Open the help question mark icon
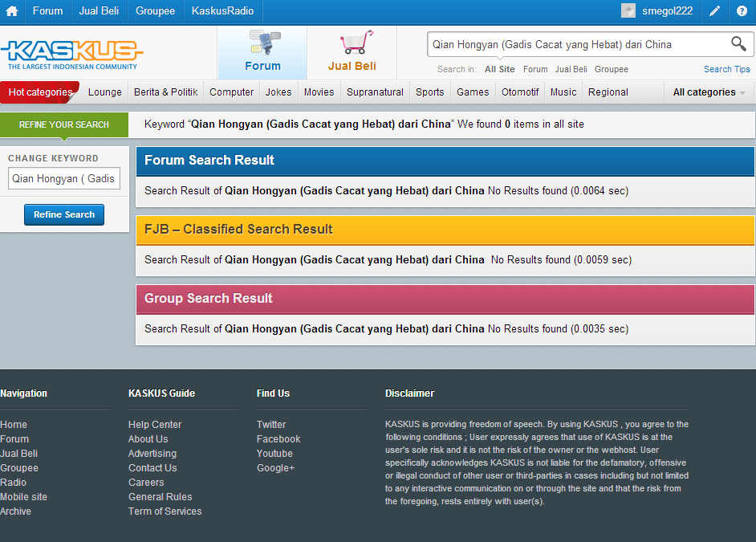 click(742, 11)
